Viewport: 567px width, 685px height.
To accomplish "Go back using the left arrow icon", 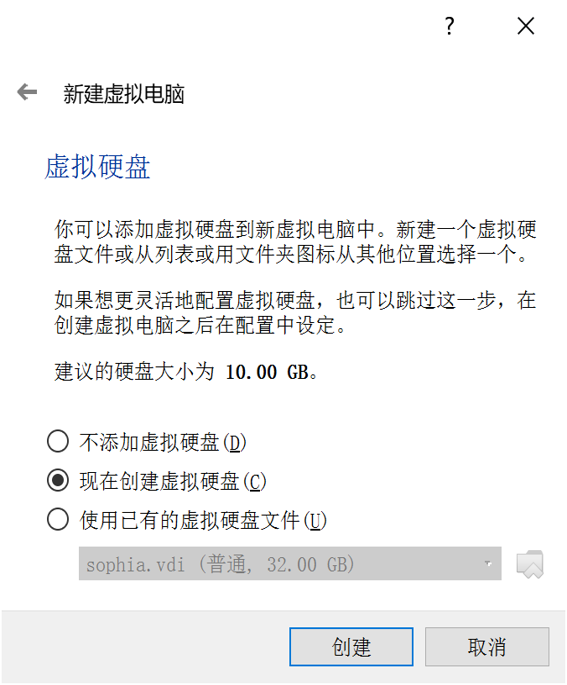I will 27,92.
